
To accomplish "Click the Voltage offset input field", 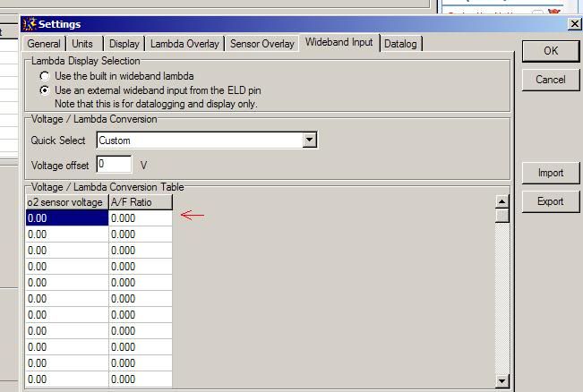I will [x=114, y=165].
